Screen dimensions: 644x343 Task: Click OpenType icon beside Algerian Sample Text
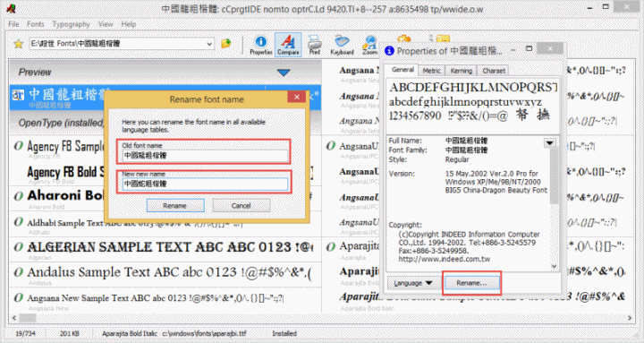click(x=19, y=247)
